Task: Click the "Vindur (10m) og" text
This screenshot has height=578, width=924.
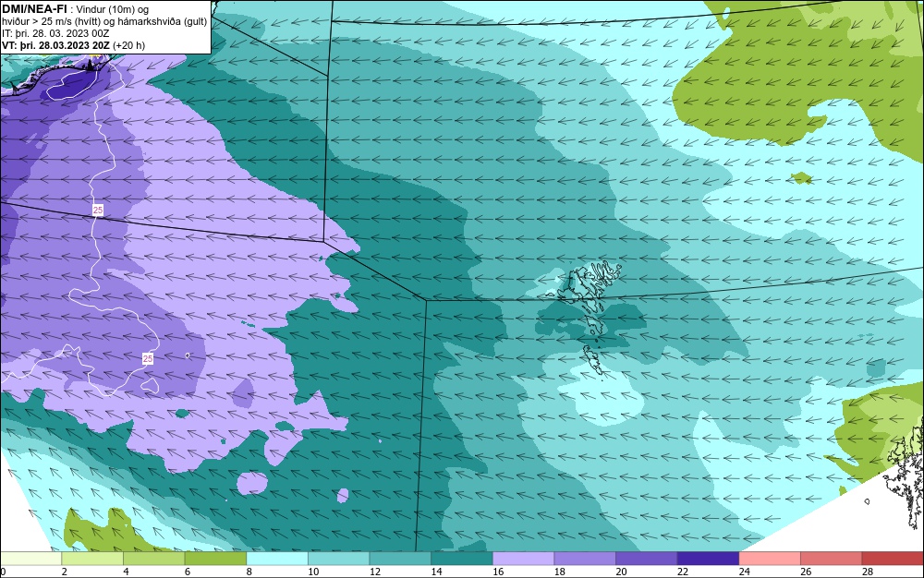Action: pyautogui.click(x=113, y=9)
